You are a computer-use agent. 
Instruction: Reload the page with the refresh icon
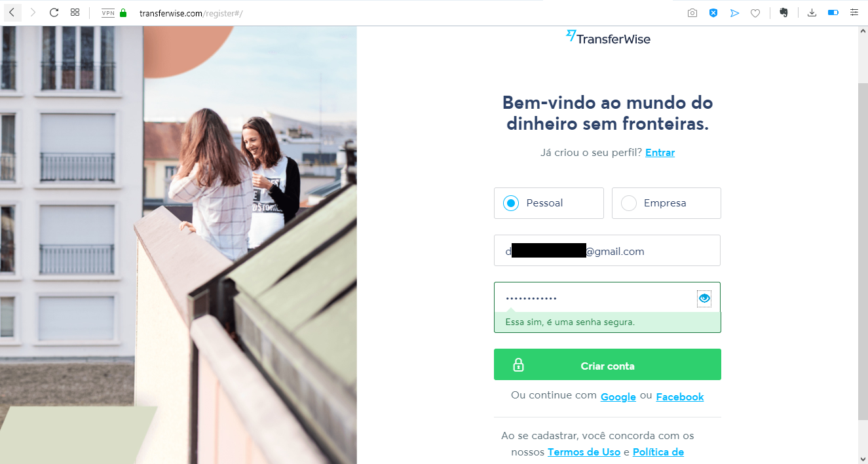(x=54, y=12)
